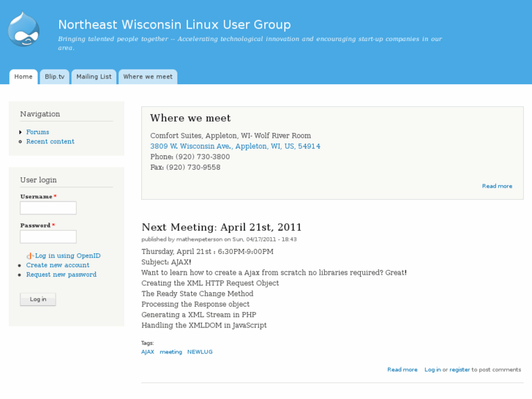Open the 3809 W. Wisconsin Ave address link
Screen dimensions: 532x399
[x=235, y=146]
